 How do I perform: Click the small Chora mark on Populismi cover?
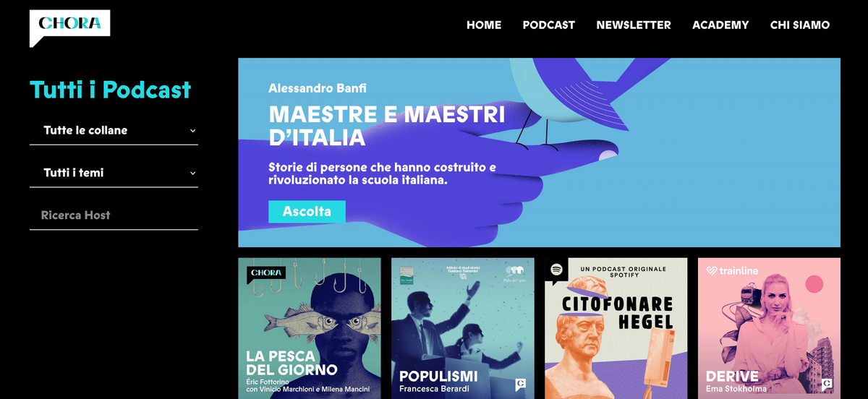point(520,385)
